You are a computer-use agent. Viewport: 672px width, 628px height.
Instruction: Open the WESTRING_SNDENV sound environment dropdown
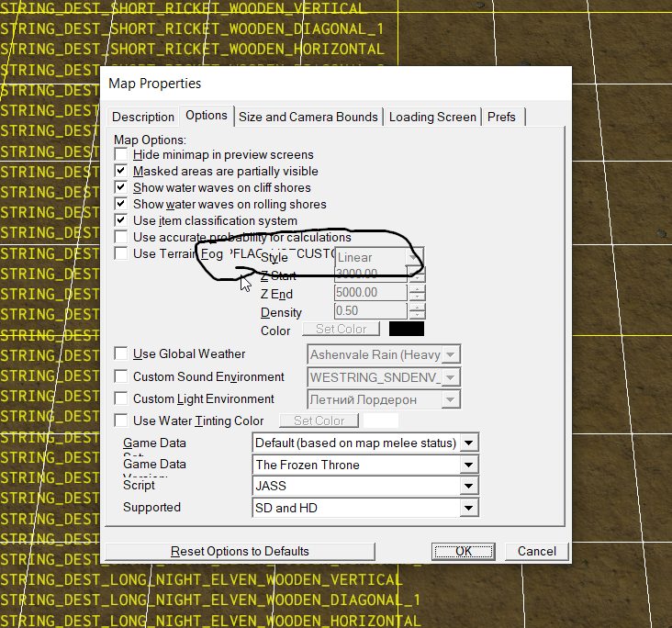tap(384, 377)
